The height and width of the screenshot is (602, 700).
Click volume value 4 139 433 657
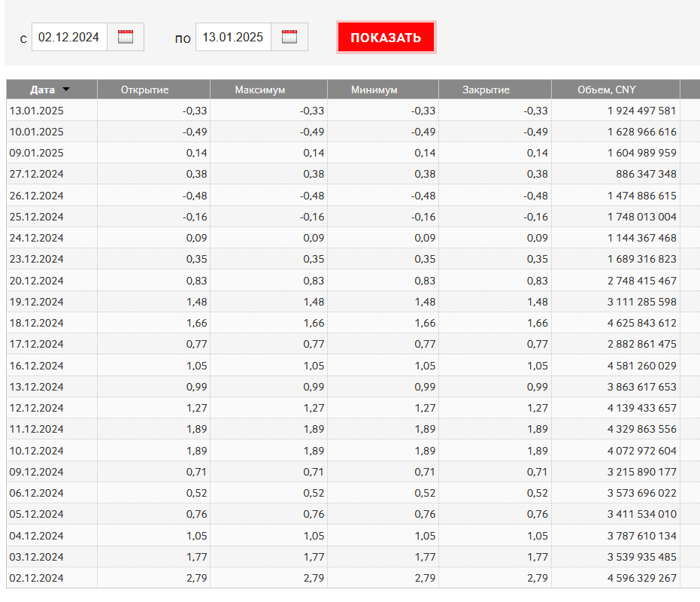pyautogui.click(x=641, y=408)
